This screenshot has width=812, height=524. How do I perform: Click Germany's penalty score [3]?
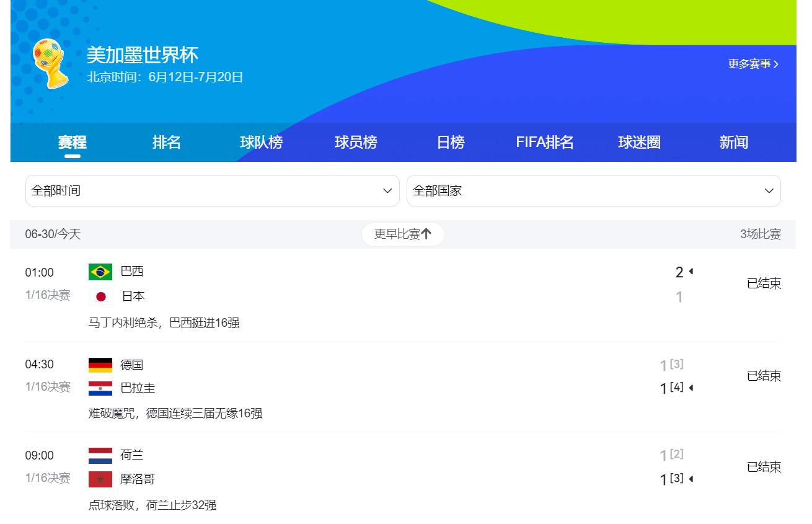click(x=677, y=364)
